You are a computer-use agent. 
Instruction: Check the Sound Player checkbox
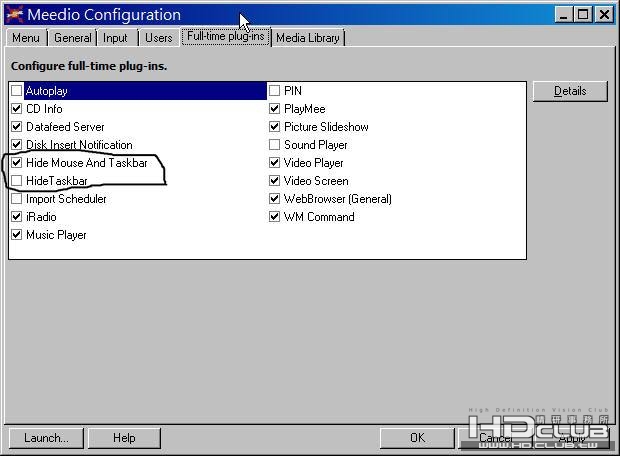pyautogui.click(x=274, y=145)
